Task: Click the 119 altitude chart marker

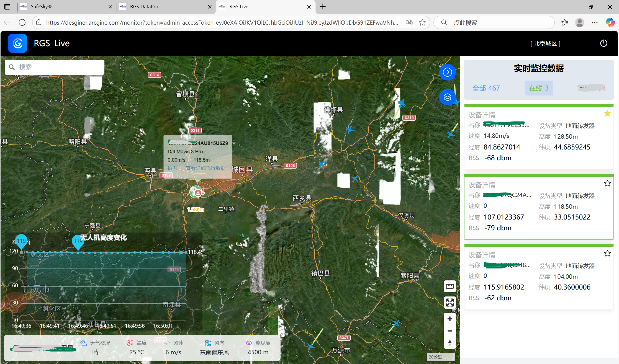Action: coord(21,241)
